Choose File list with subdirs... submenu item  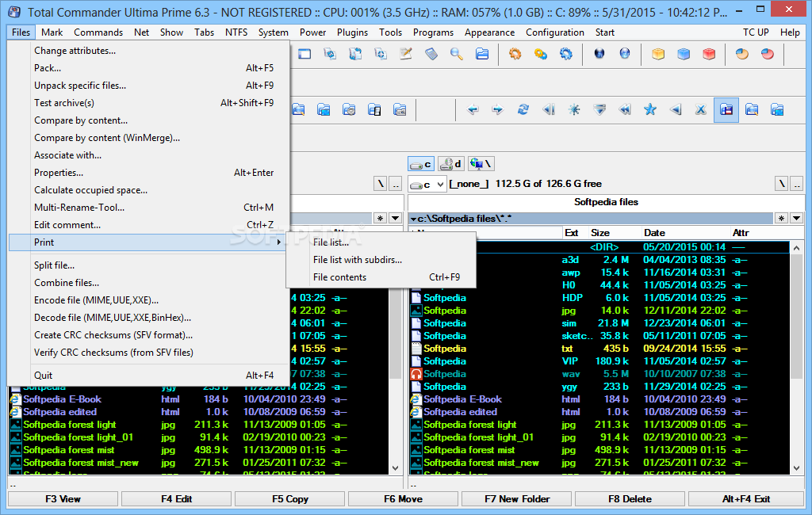point(381,260)
